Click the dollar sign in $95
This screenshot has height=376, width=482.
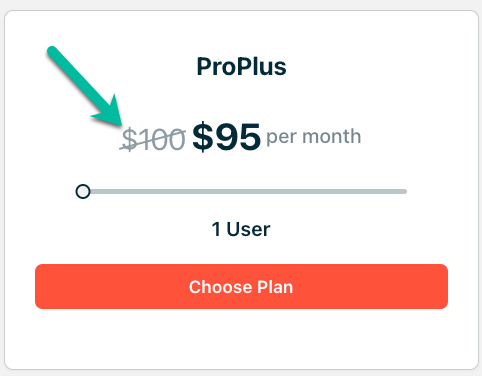(202, 137)
